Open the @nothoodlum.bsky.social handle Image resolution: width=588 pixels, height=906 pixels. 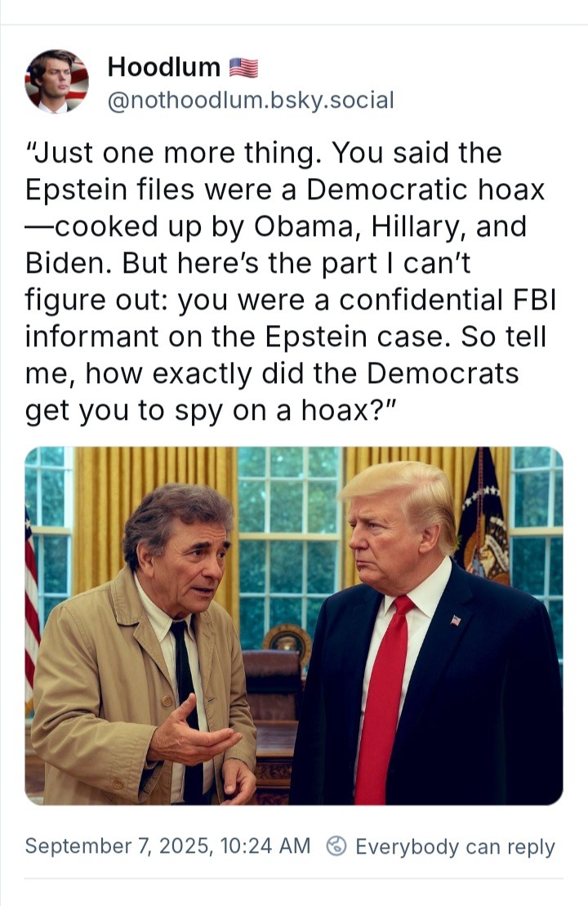coord(251,100)
